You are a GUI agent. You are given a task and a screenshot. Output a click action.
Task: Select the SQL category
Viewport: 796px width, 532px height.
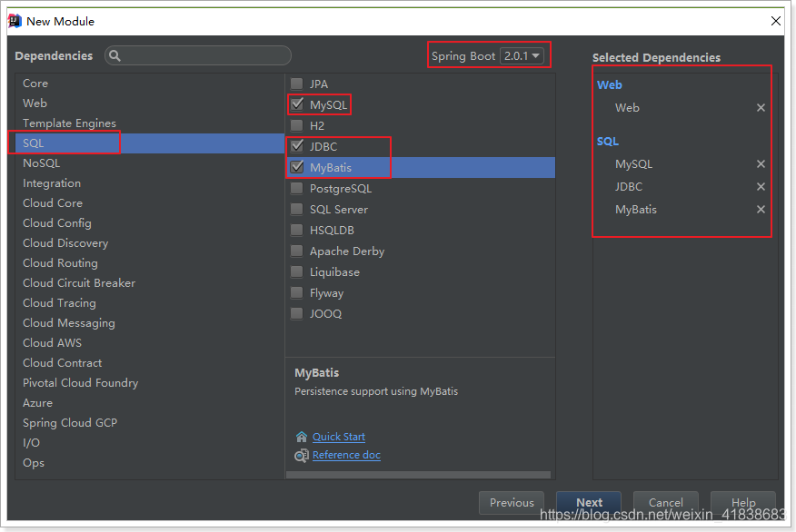pos(150,143)
